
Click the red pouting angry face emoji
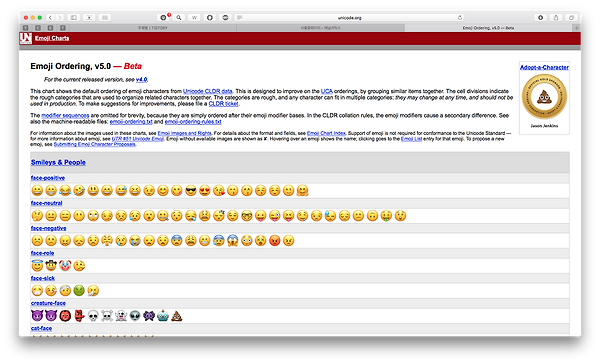(x=274, y=241)
